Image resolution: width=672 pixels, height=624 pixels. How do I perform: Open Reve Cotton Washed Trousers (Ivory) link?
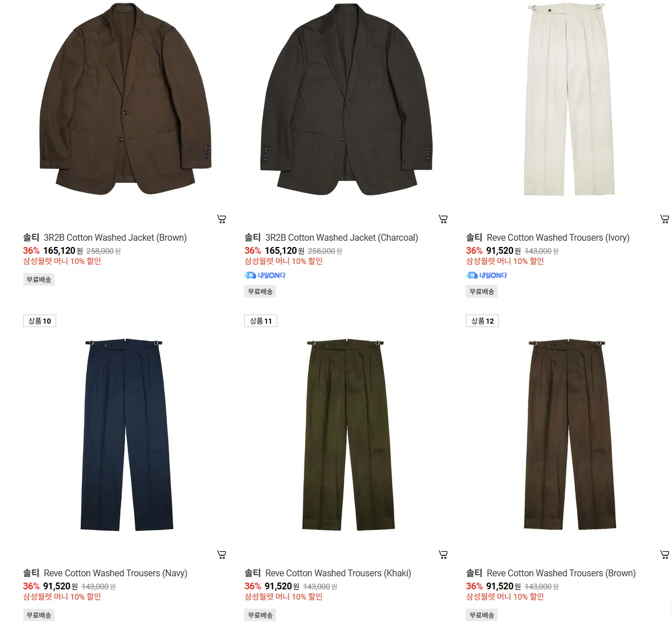pos(558,238)
